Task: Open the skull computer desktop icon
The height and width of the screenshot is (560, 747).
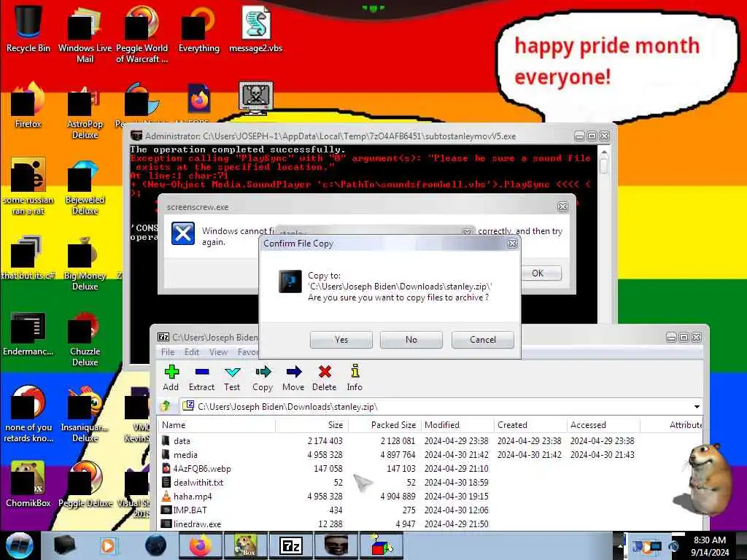Action: click(256, 98)
